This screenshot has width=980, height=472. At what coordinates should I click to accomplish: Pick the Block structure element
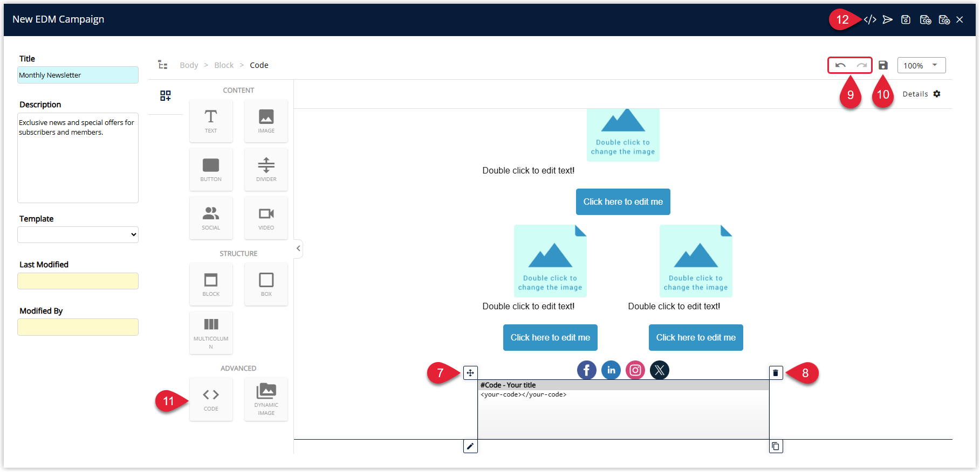pos(211,284)
